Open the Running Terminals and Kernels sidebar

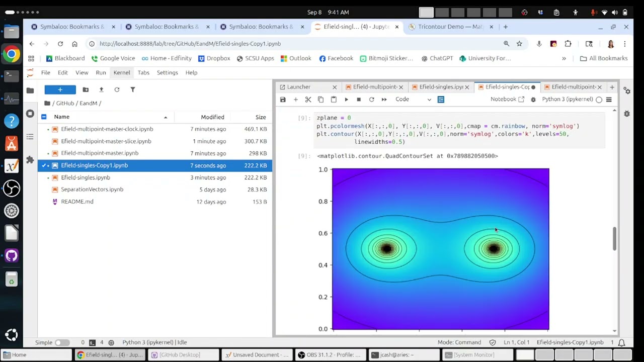click(x=30, y=114)
